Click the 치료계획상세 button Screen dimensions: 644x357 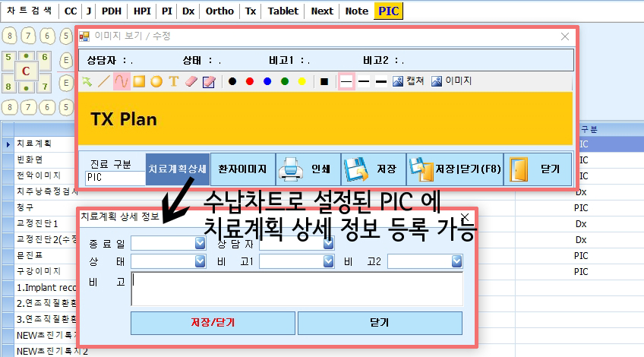coord(178,169)
